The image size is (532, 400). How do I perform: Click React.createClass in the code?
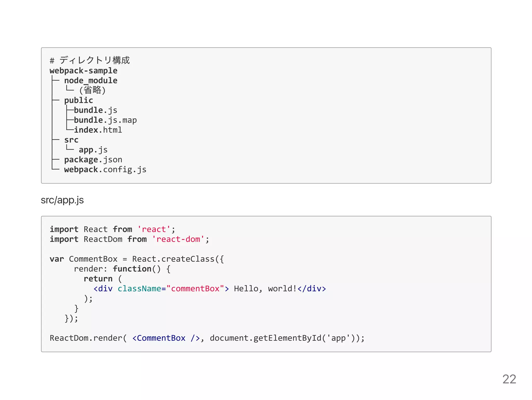coord(173,259)
